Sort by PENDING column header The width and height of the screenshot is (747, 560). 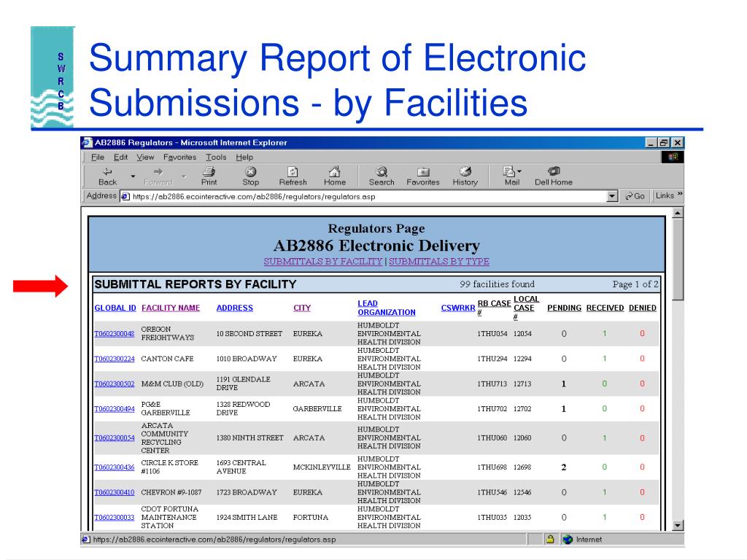tap(564, 308)
